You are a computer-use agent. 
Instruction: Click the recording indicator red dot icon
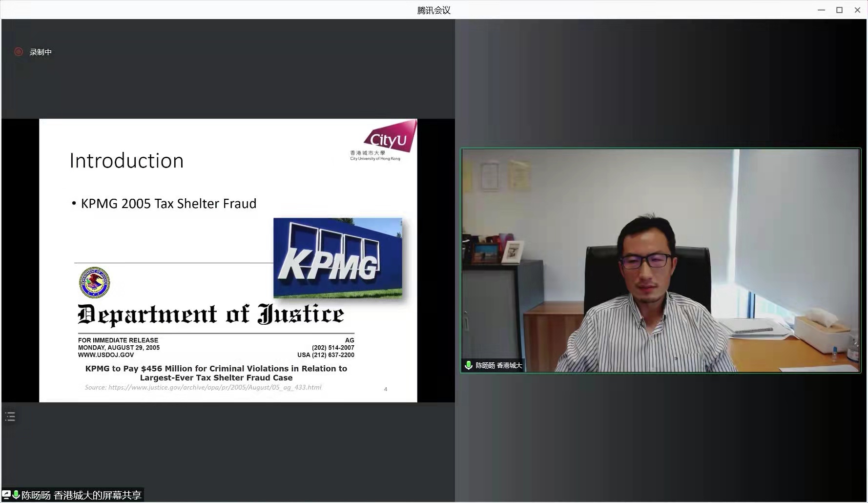pyautogui.click(x=19, y=52)
